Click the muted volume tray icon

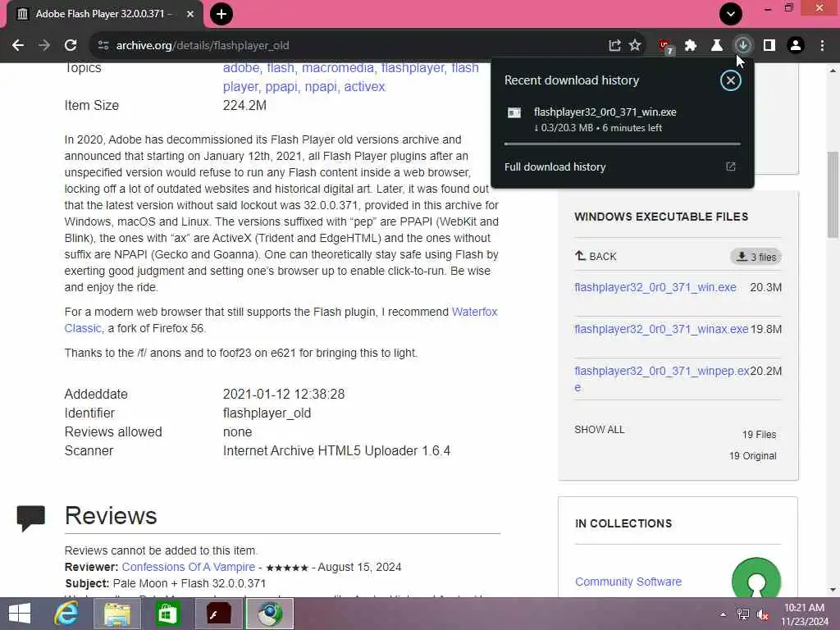coord(763,614)
